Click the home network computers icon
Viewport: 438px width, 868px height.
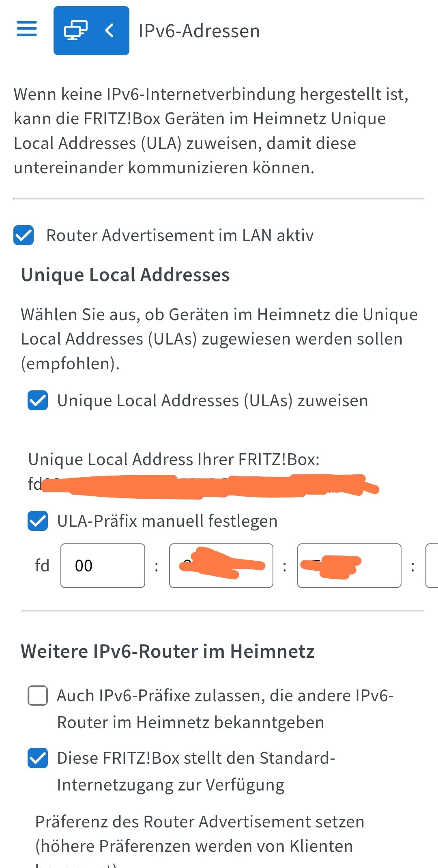click(x=75, y=30)
